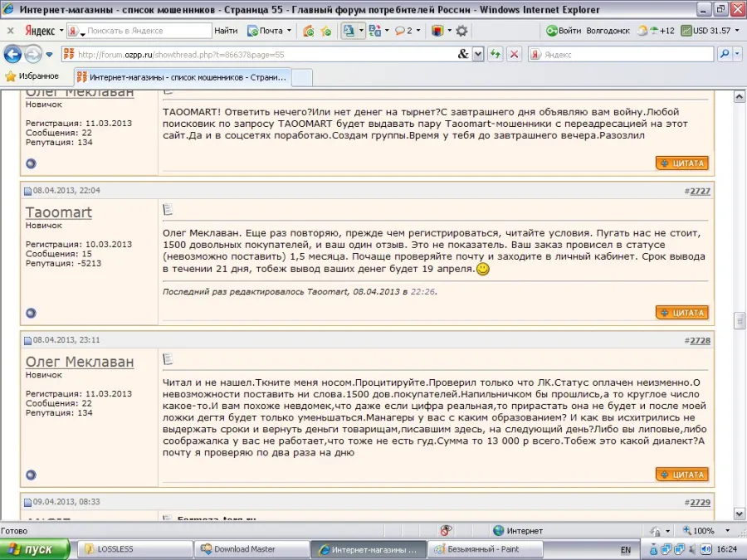Click Войти to sign in

click(x=564, y=31)
